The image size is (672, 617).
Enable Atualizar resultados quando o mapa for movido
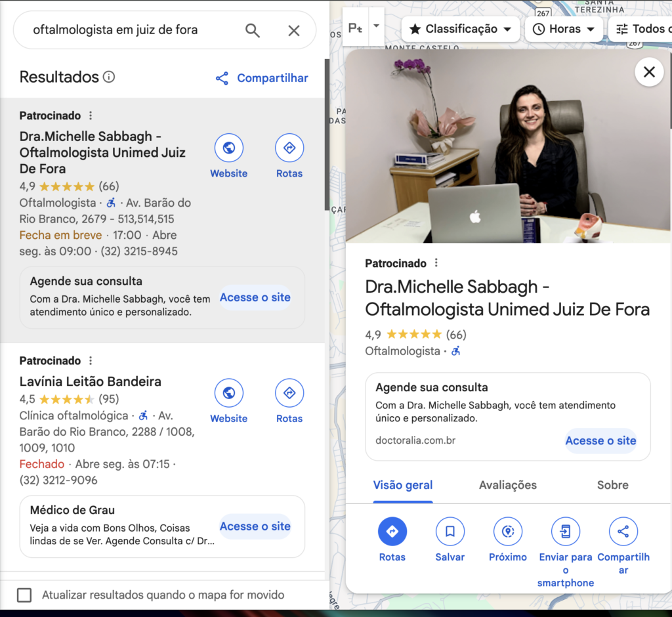pyautogui.click(x=24, y=595)
